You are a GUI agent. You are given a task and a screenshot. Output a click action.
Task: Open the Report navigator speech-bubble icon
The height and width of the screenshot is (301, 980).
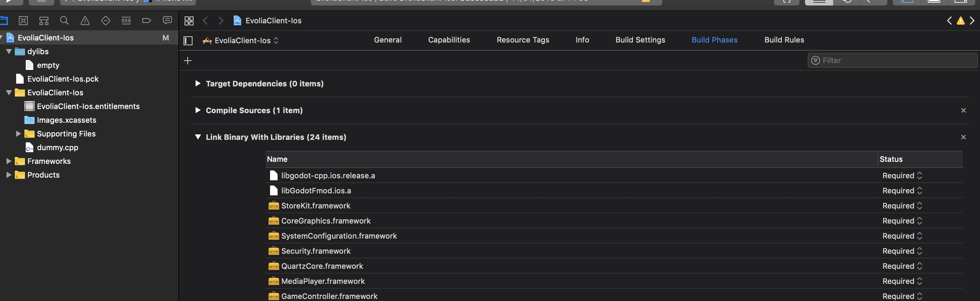coord(167,21)
